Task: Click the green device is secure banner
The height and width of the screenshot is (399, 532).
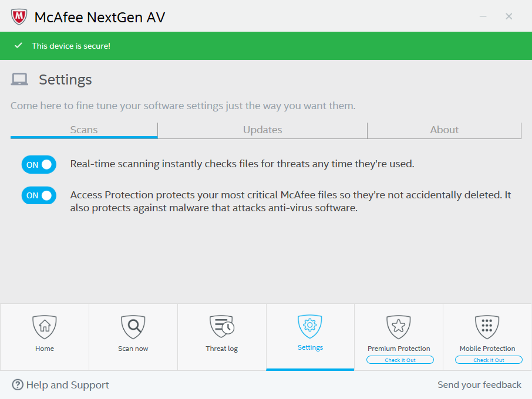Action: click(266, 46)
